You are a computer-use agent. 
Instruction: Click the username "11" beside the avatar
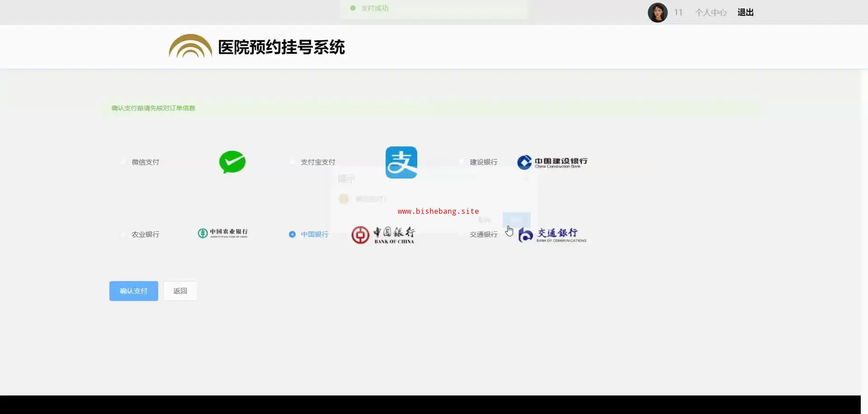tap(678, 13)
